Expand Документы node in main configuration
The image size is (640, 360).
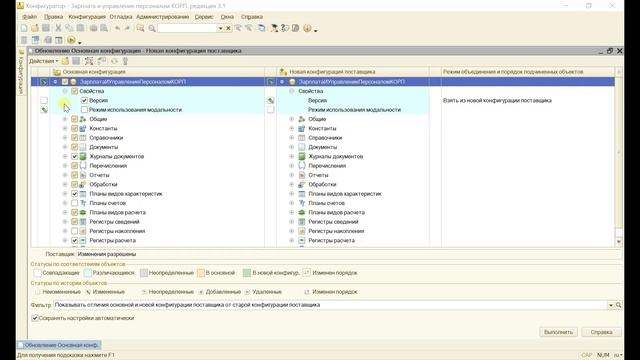[x=64, y=147]
